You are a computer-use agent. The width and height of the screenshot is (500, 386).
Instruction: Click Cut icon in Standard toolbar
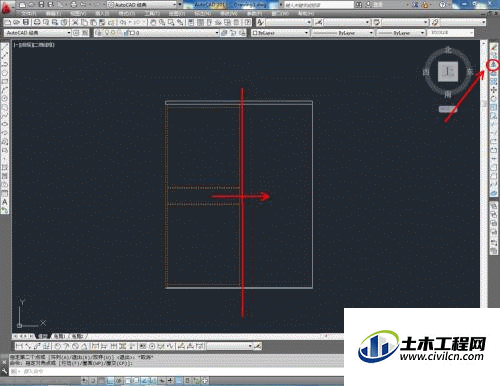click(x=74, y=22)
